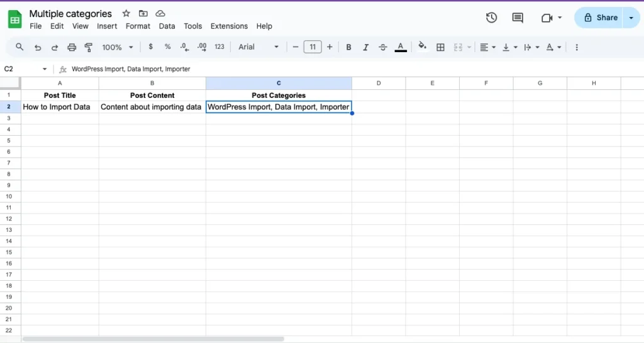Toggle italic formatting

point(365,47)
